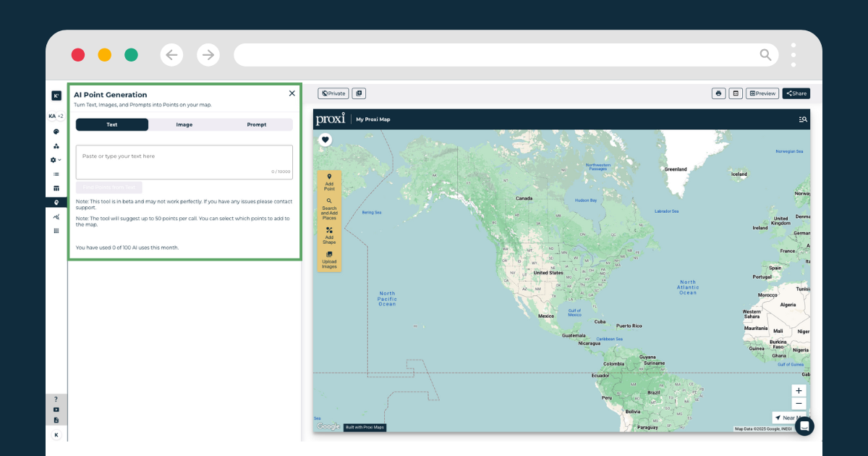Select the AI point generation sidebar icon
This screenshot has width=868, height=456.
click(x=56, y=203)
